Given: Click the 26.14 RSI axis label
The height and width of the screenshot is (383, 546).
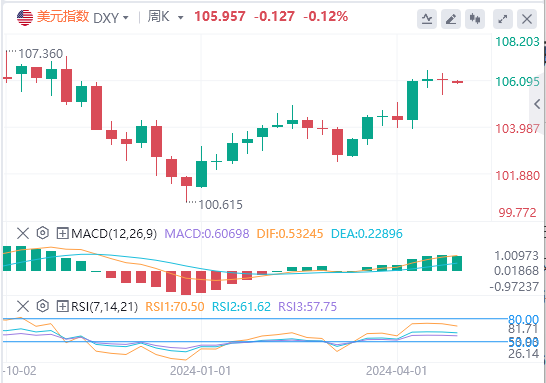Looking at the screenshot, I should 523,354.
